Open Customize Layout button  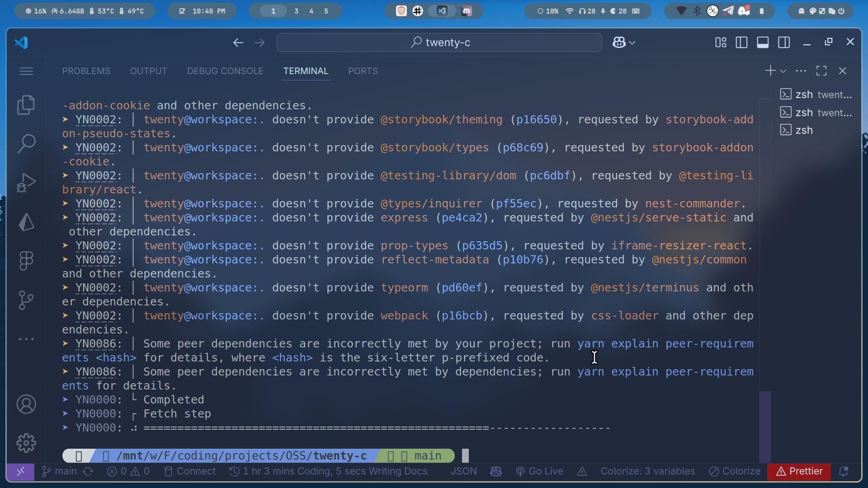[x=721, y=42]
